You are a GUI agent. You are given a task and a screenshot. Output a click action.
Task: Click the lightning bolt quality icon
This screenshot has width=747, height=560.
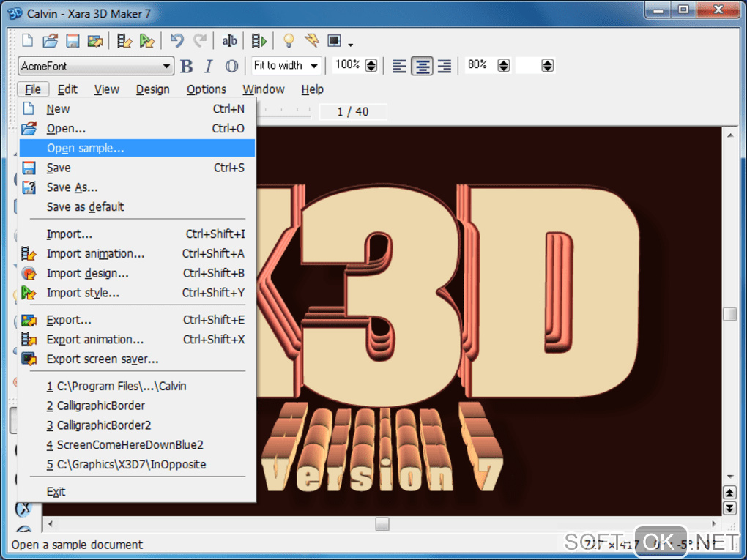[x=311, y=41]
